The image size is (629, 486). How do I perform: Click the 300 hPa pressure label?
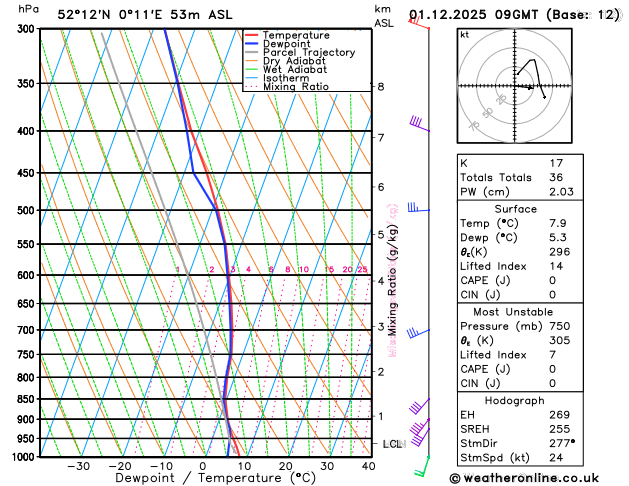(28, 29)
